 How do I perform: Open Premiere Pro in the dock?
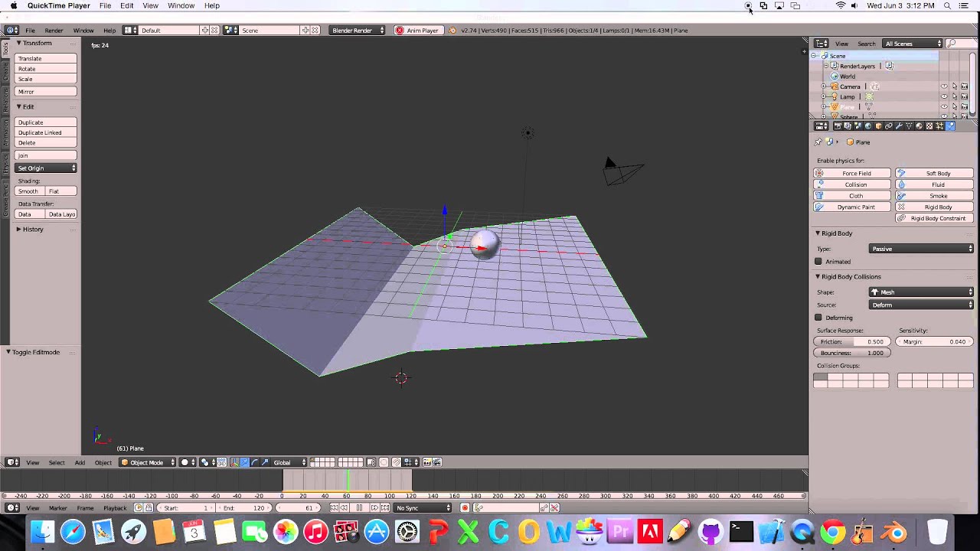[620, 532]
